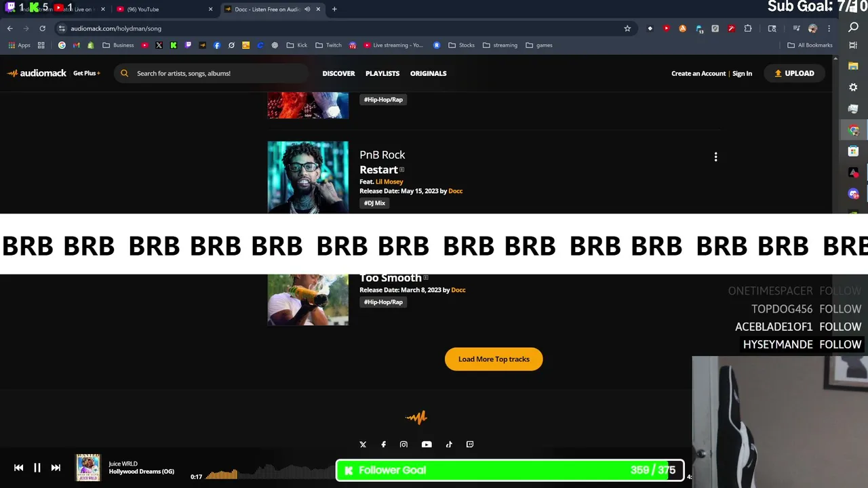Bookmark this page with the star icon
This screenshot has width=868, height=488.
point(627,28)
